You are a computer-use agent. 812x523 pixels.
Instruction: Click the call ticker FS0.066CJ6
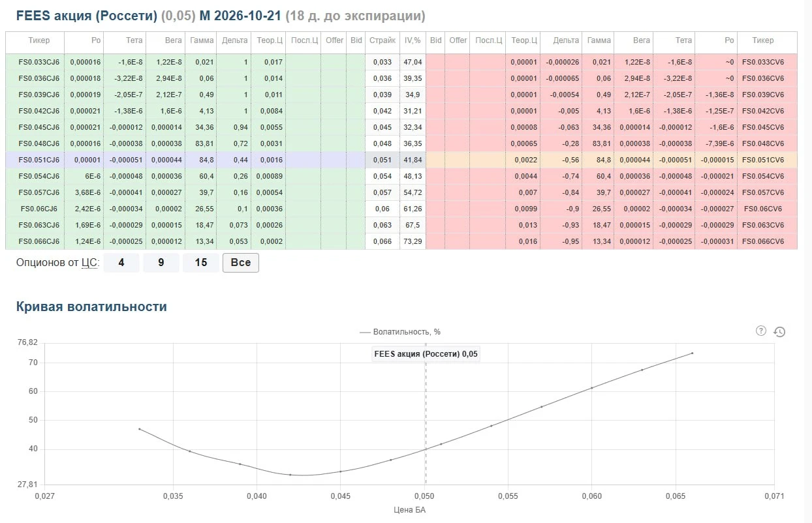coord(39,241)
